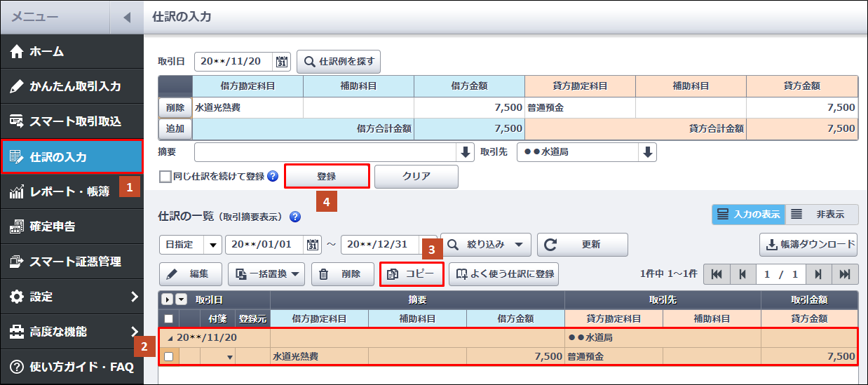The image size is (868, 385).
Task: Click help icon next to 仕訳の一覧 heading
Action: (x=295, y=217)
